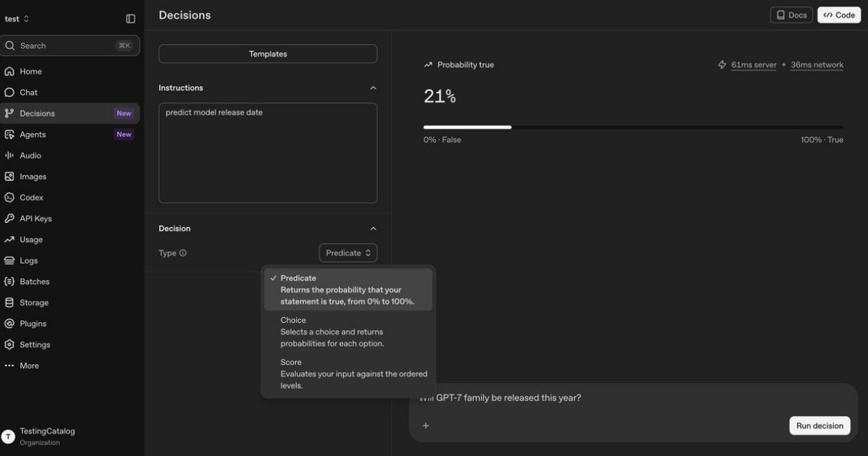Click the 61ms server link

754,65
